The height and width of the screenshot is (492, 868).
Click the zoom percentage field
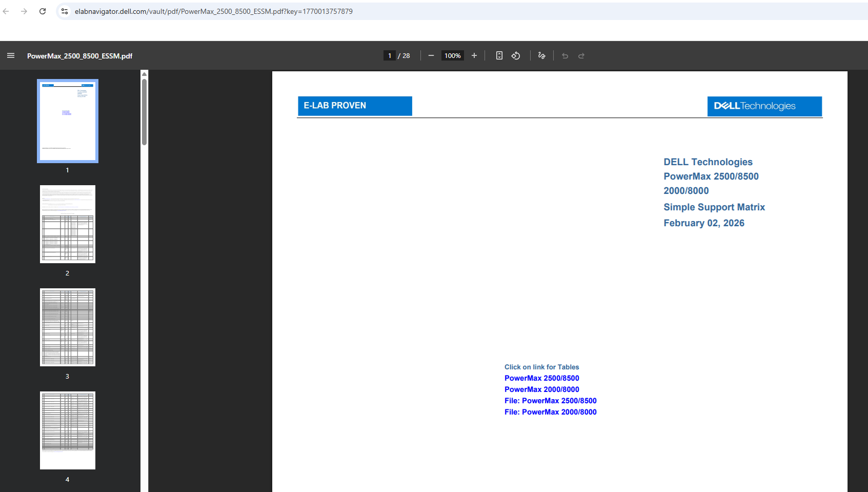click(x=452, y=55)
